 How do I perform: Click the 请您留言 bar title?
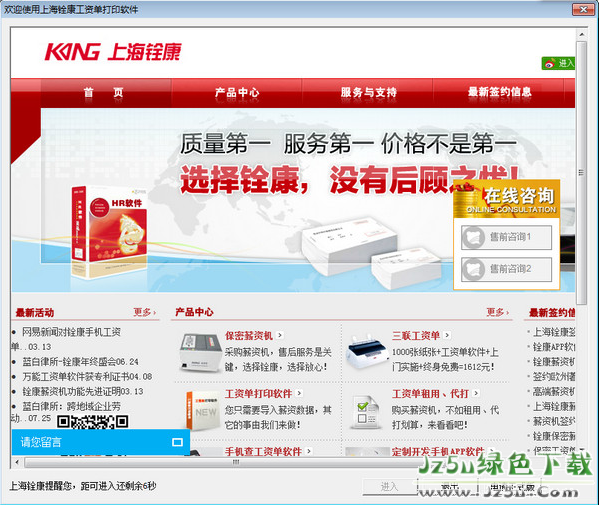coord(41,442)
